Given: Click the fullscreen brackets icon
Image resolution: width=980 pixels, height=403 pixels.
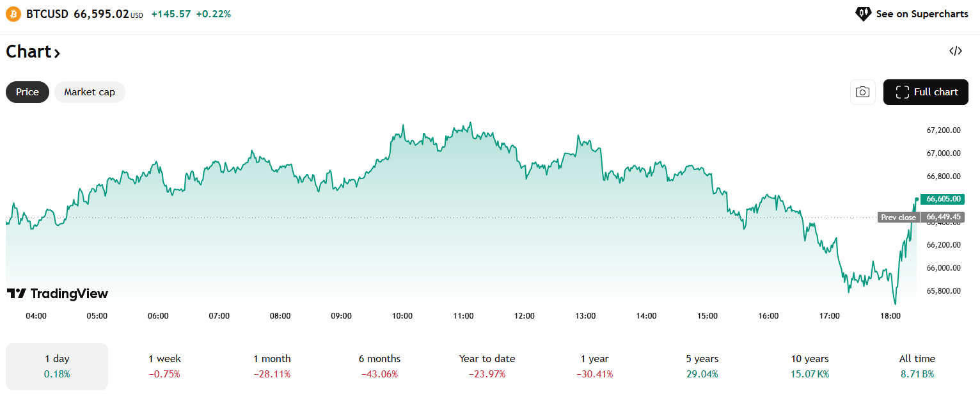Looking at the screenshot, I should (903, 92).
